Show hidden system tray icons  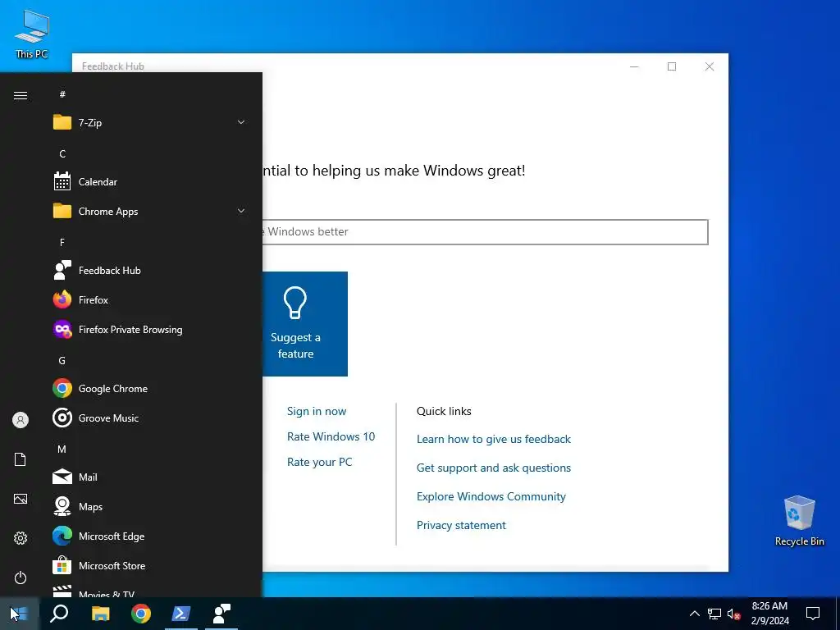694,614
